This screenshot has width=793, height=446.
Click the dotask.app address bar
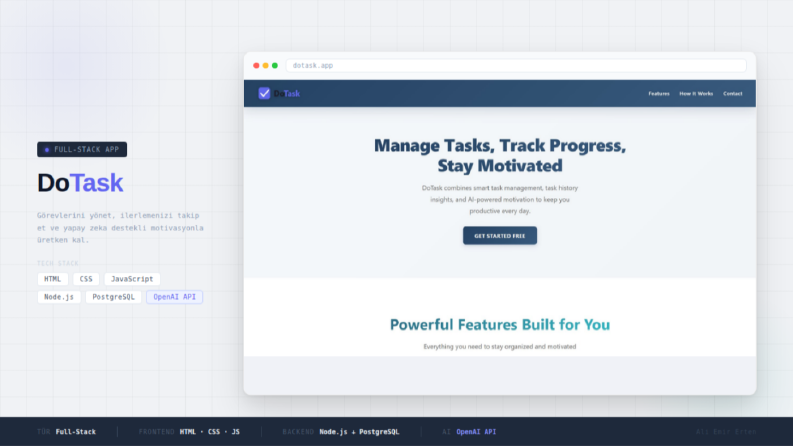[516, 65]
